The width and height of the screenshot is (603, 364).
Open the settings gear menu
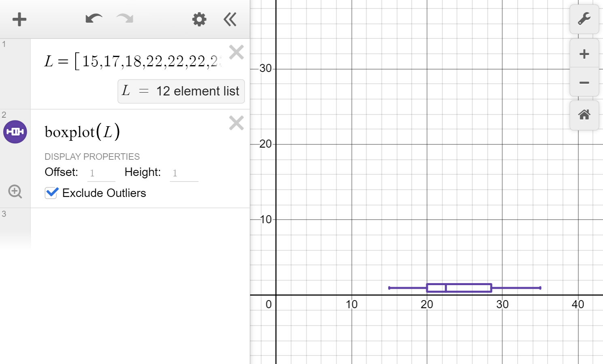pos(199,19)
